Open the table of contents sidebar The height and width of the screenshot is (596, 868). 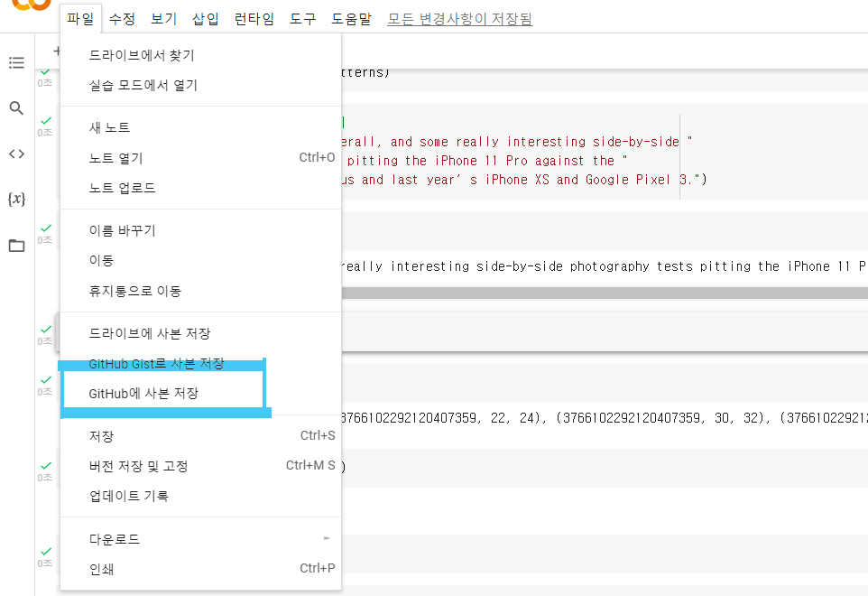16,62
